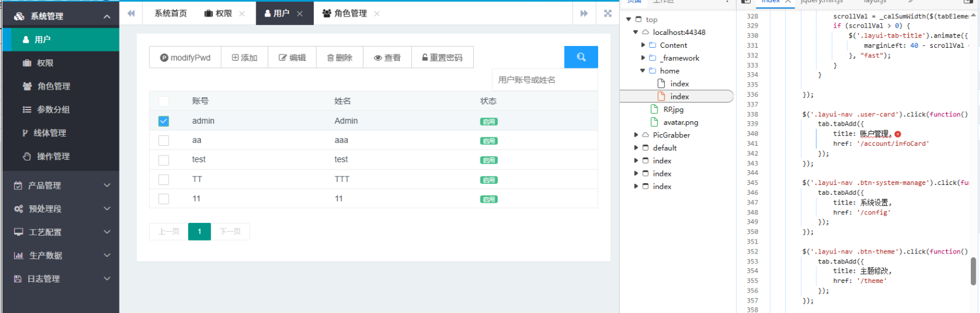This screenshot has height=313, width=980.
Task: Open 参数分组 in the sidebar
Action: click(61, 110)
